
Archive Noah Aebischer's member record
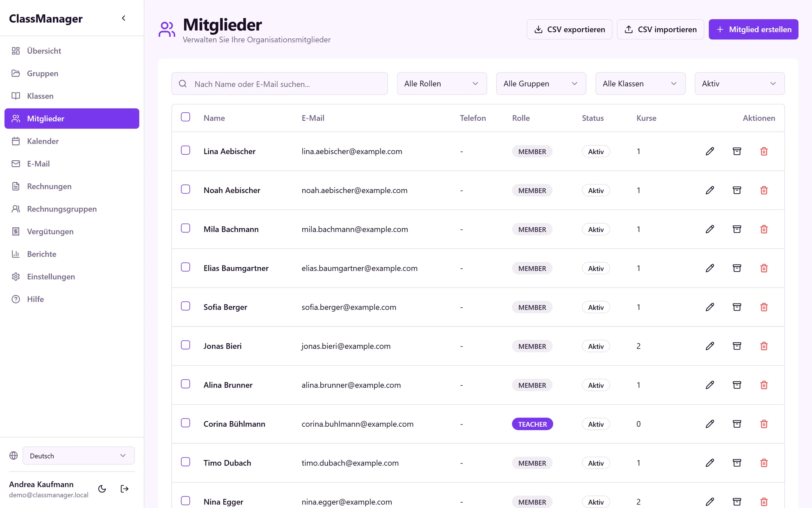click(x=737, y=190)
